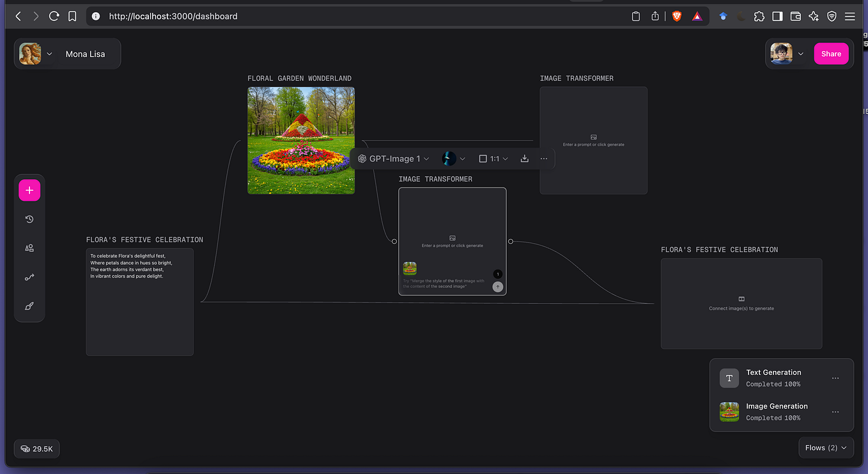Open more options for Image Generation task

coord(835,412)
